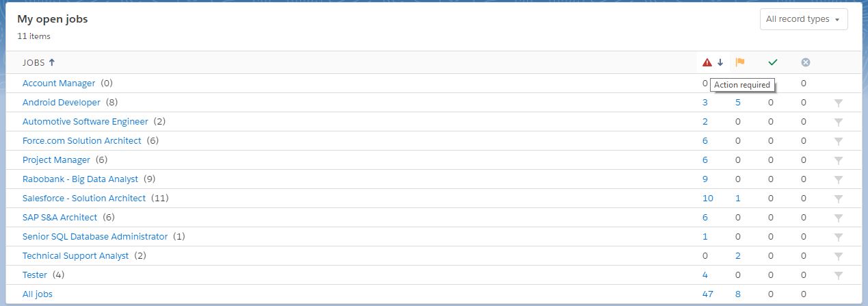The width and height of the screenshot is (868, 306).
Task: Click the green checkmark column icon
Action: (x=773, y=62)
